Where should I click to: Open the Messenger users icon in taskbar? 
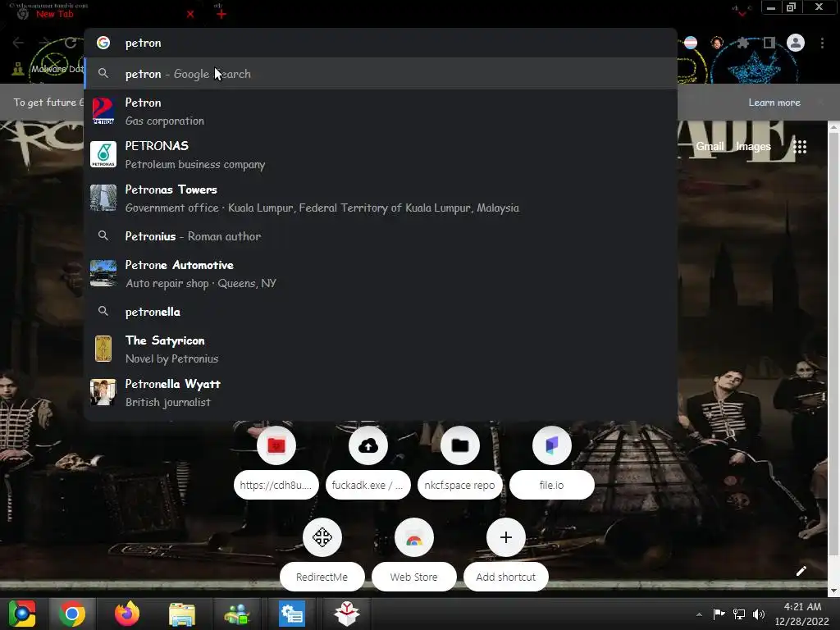coord(237,614)
